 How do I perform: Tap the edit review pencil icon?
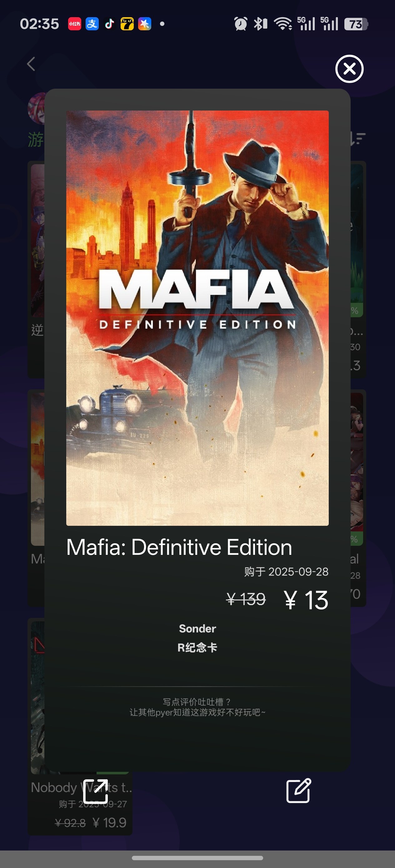click(x=298, y=791)
